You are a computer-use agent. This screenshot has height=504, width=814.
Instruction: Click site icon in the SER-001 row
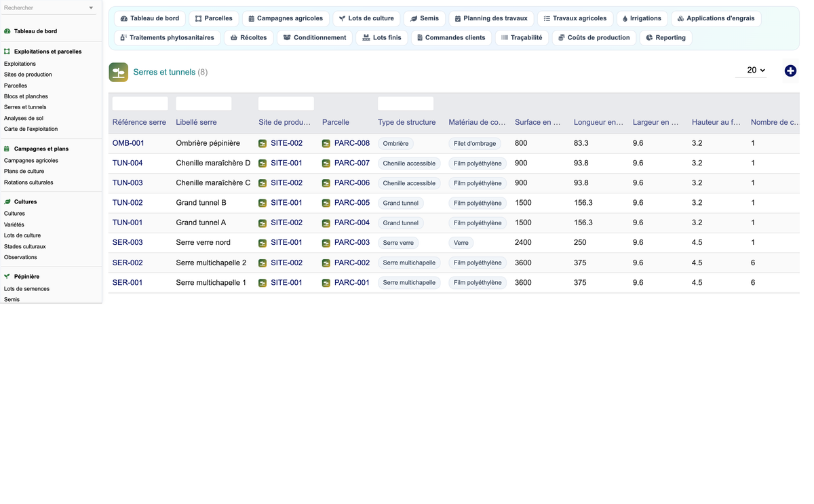point(263,283)
